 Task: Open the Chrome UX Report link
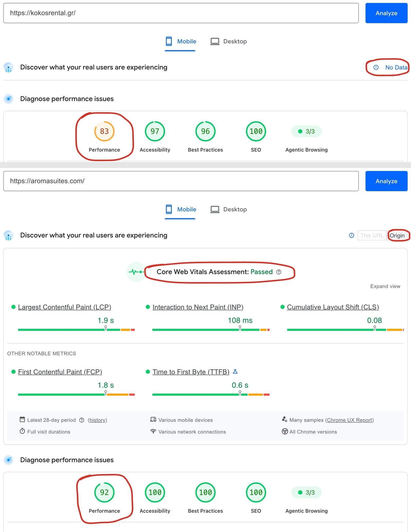(x=349, y=420)
